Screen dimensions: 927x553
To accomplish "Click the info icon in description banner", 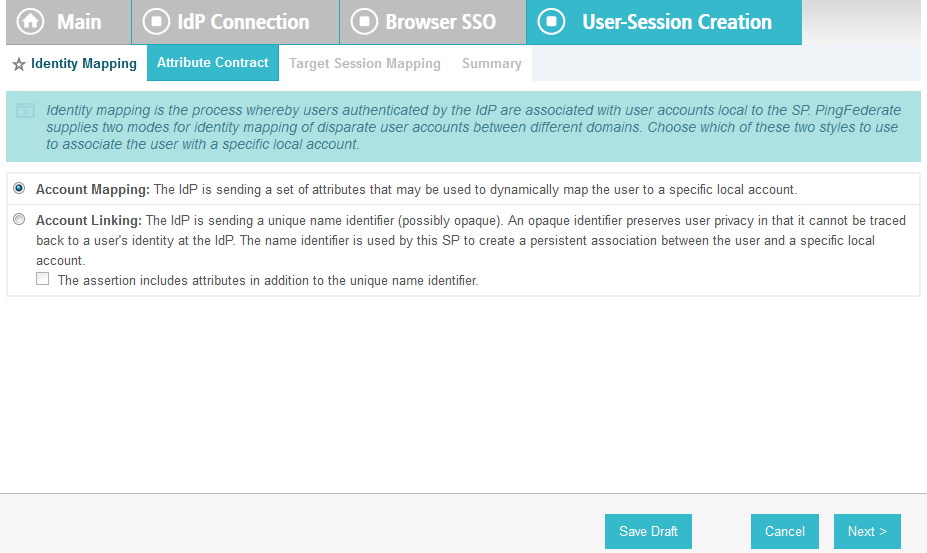I will click(x=26, y=110).
